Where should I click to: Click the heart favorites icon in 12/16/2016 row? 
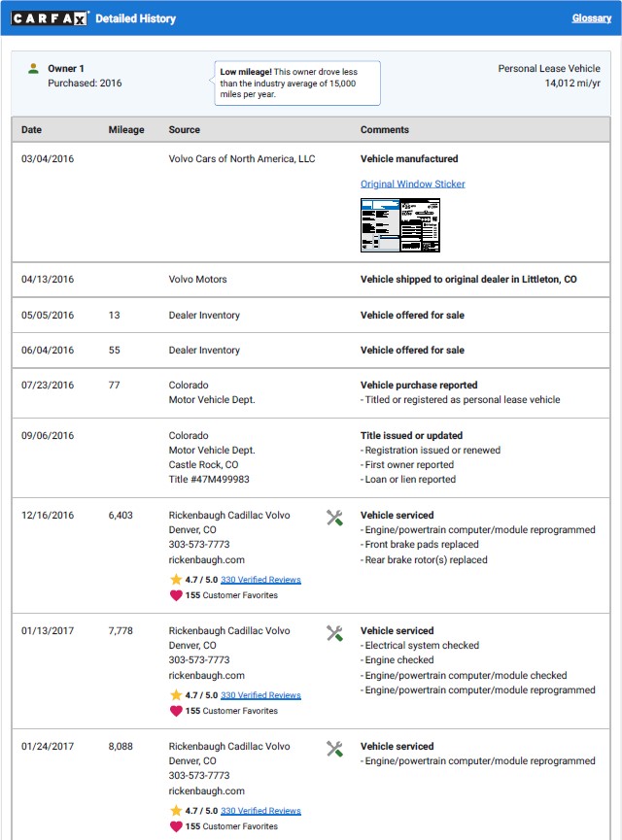coord(176,595)
